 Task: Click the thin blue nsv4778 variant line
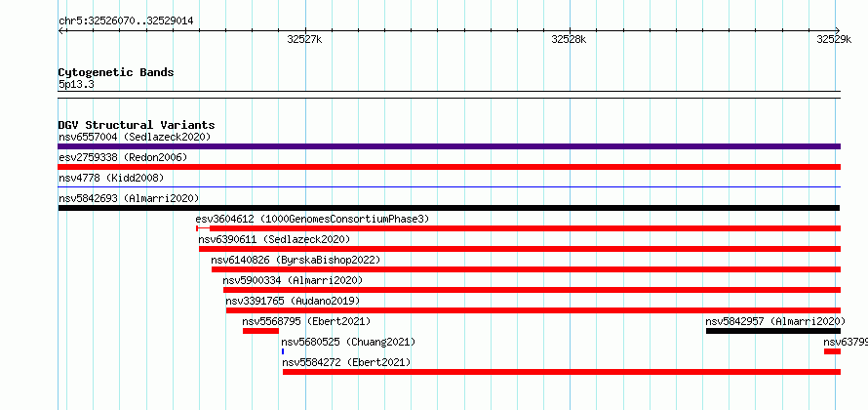coord(449,187)
